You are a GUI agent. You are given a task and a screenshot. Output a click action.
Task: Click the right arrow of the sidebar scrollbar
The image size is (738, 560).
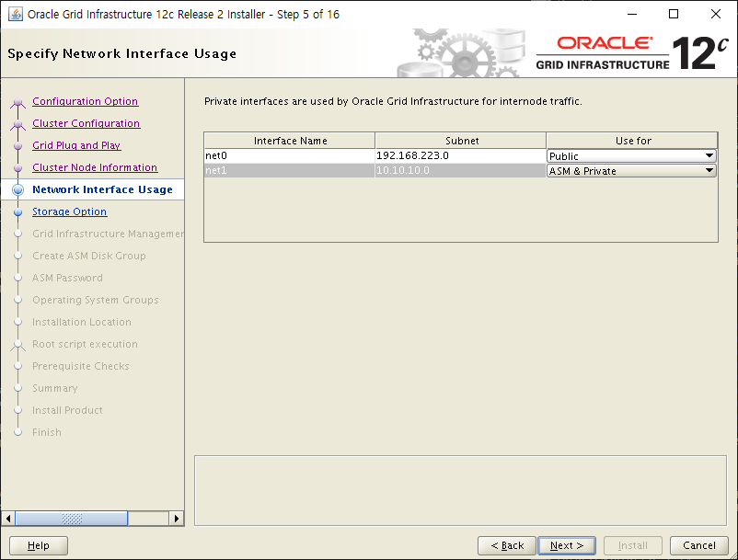(176, 519)
